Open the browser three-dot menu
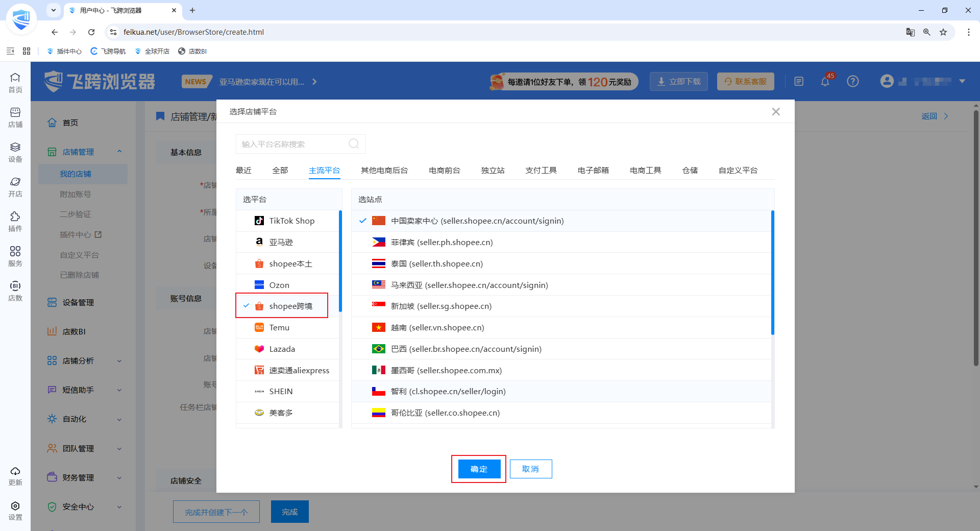 (x=969, y=32)
